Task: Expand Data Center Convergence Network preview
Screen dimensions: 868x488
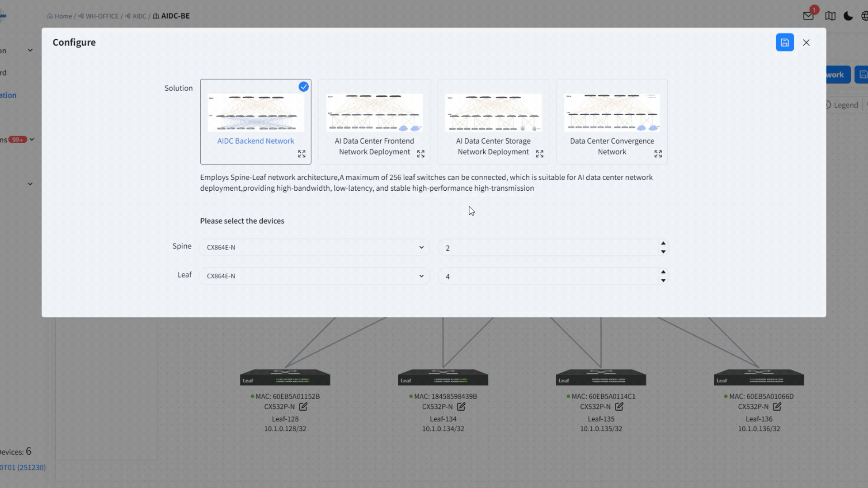Action: (658, 154)
